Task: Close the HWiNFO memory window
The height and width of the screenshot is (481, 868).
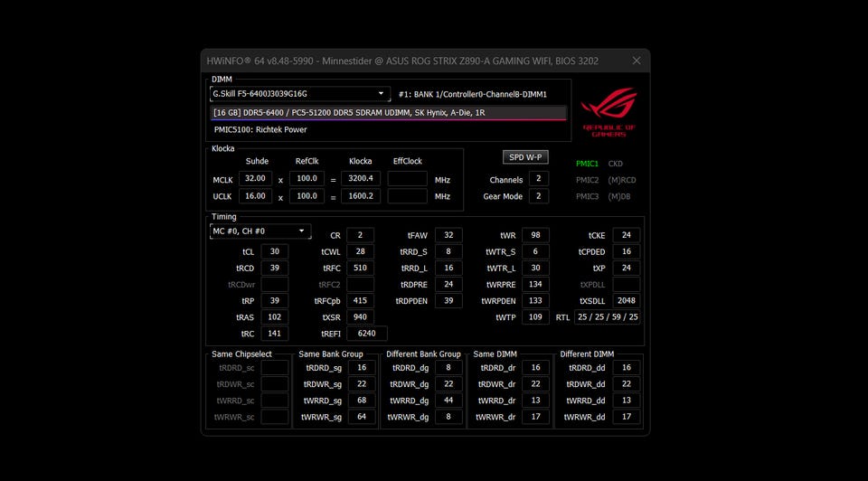Action: (637, 61)
